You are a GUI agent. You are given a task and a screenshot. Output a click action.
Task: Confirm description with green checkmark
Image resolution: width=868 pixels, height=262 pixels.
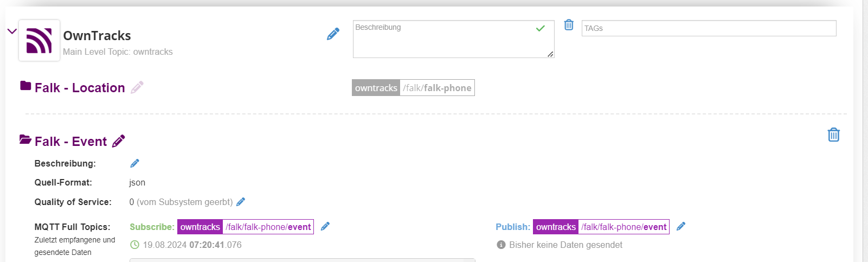click(541, 28)
